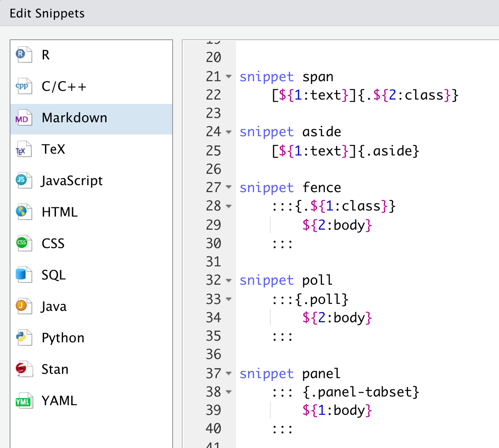Click the R file type icon
The image size is (499, 448).
[x=24, y=55]
